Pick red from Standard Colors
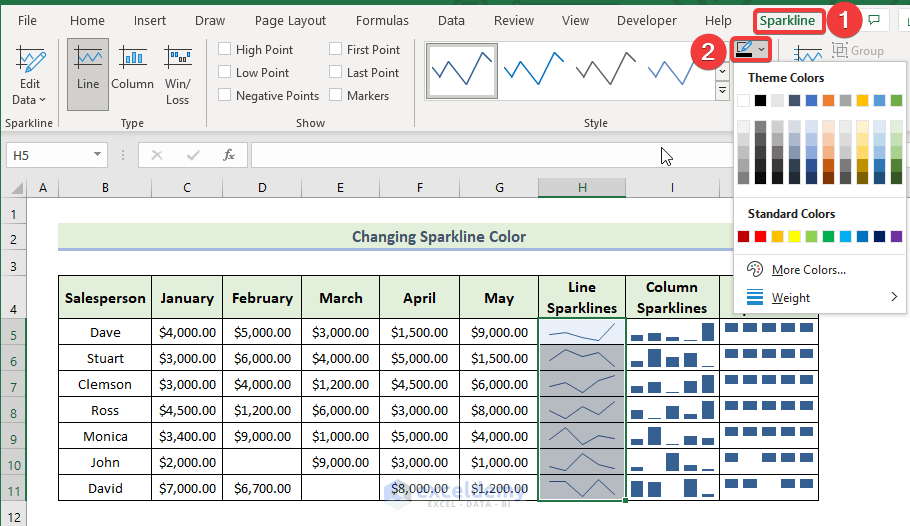 click(760, 237)
